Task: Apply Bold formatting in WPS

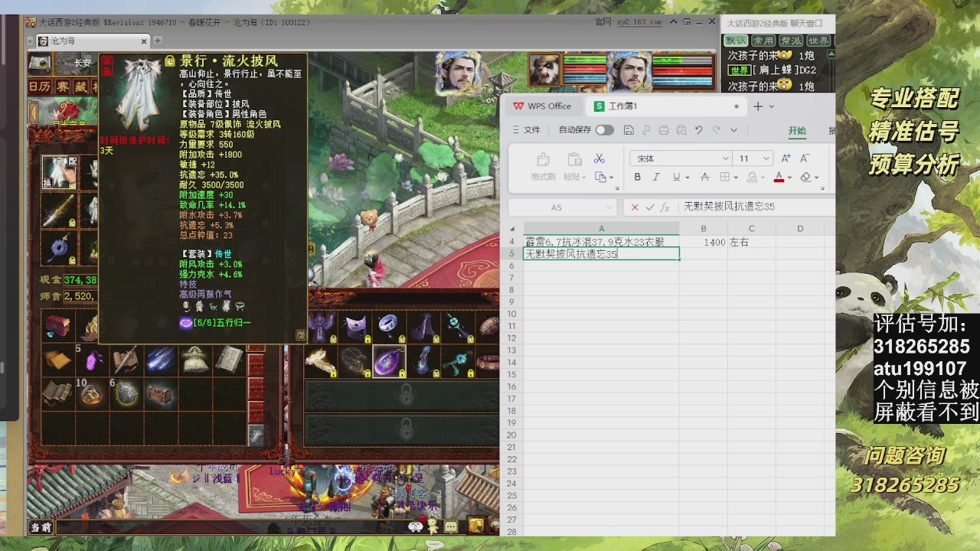Action: (x=637, y=178)
